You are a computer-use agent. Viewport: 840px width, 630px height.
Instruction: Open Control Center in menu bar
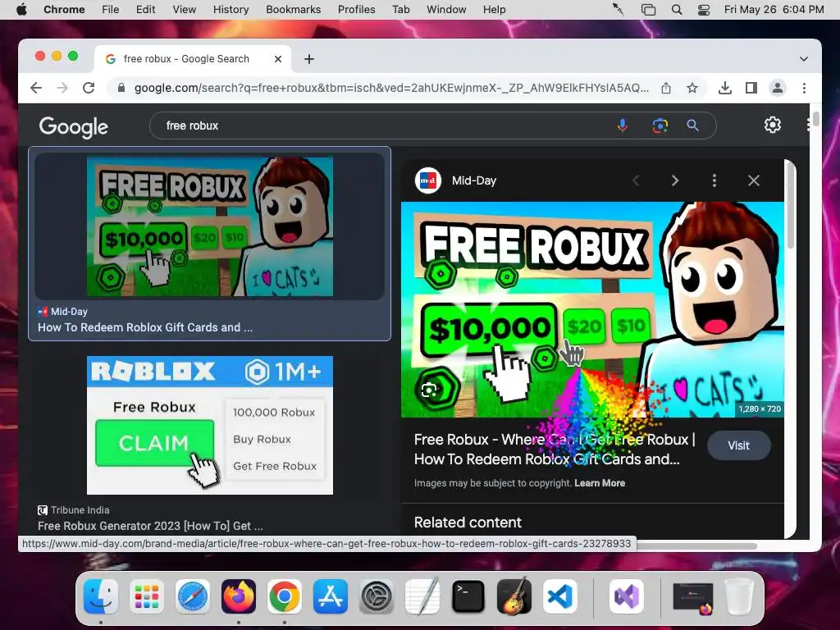click(x=703, y=10)
